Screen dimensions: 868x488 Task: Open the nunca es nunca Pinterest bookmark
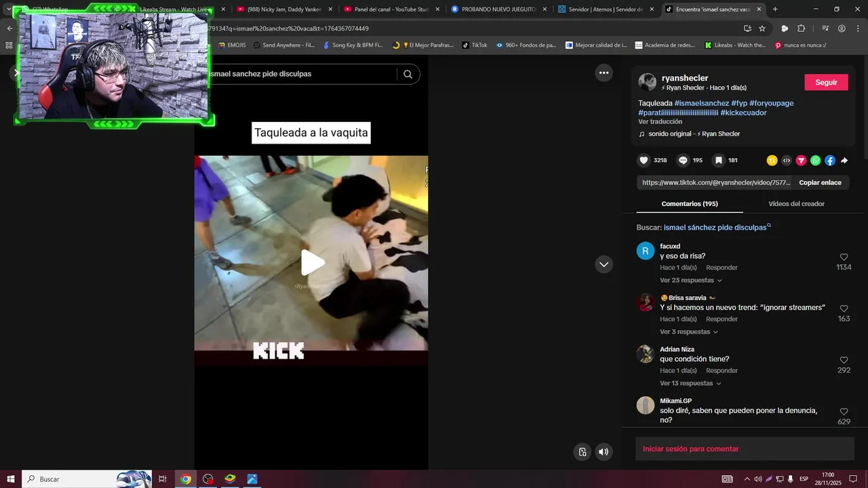800,45
